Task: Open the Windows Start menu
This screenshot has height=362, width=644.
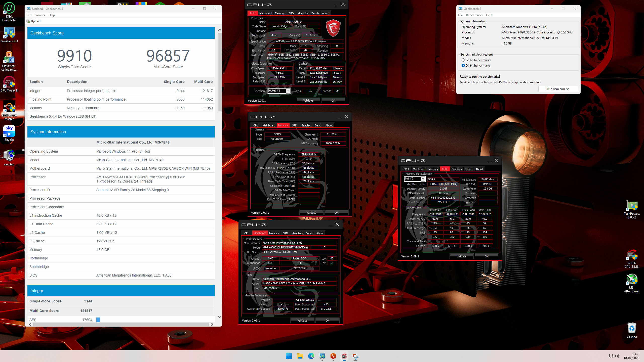Action: (x=289, y=356)
